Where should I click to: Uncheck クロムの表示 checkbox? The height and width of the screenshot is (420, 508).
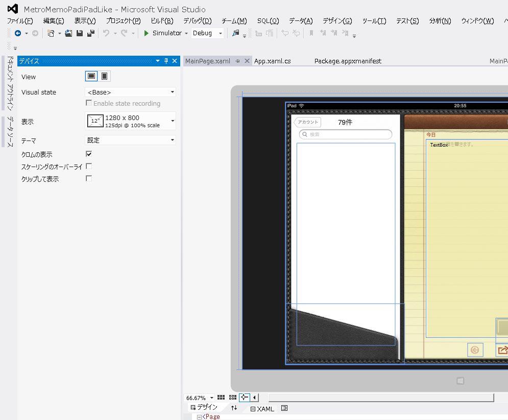pyautogui.click(x=89, y=154)
